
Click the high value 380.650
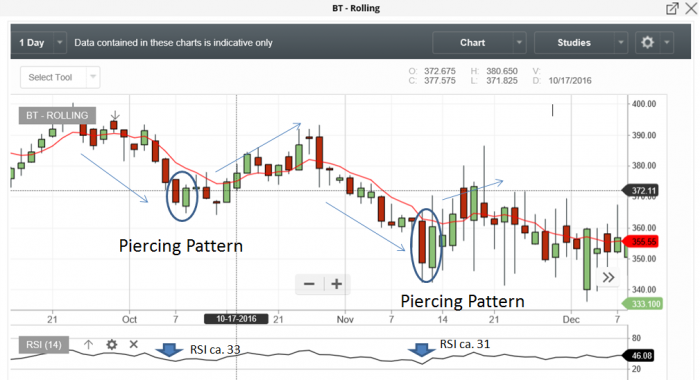(x=502, y=71)
